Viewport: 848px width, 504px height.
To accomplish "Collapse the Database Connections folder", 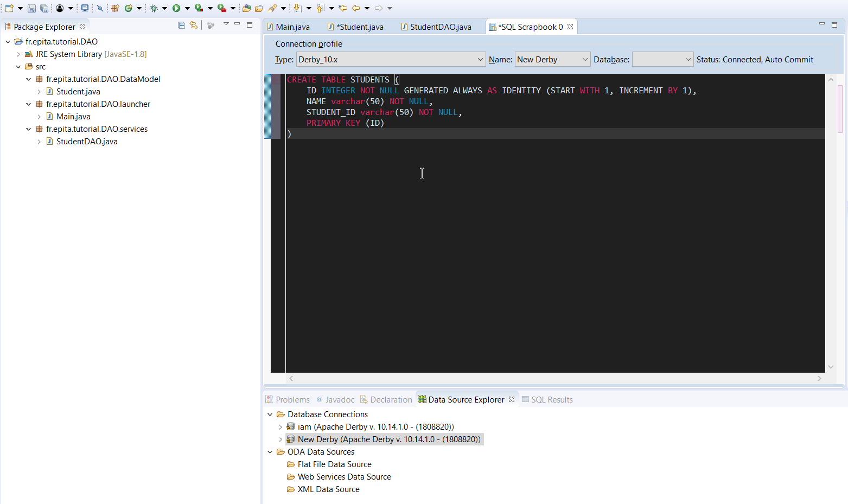I will 270,414.
